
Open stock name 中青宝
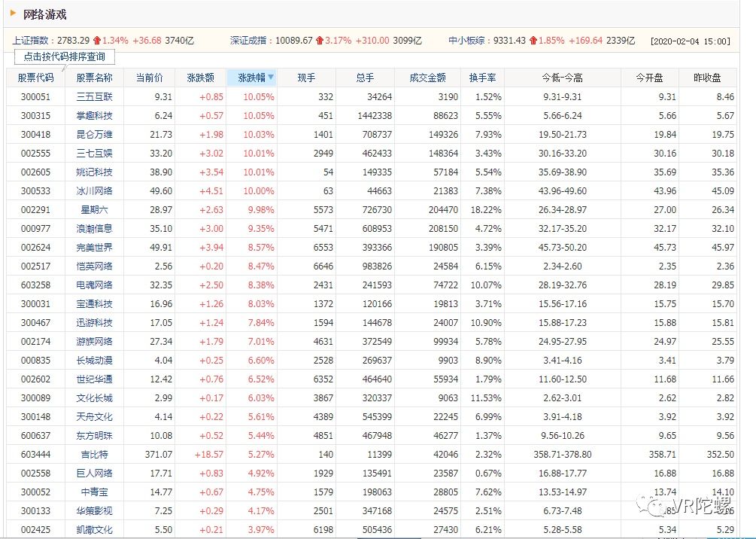coord(95,492)
